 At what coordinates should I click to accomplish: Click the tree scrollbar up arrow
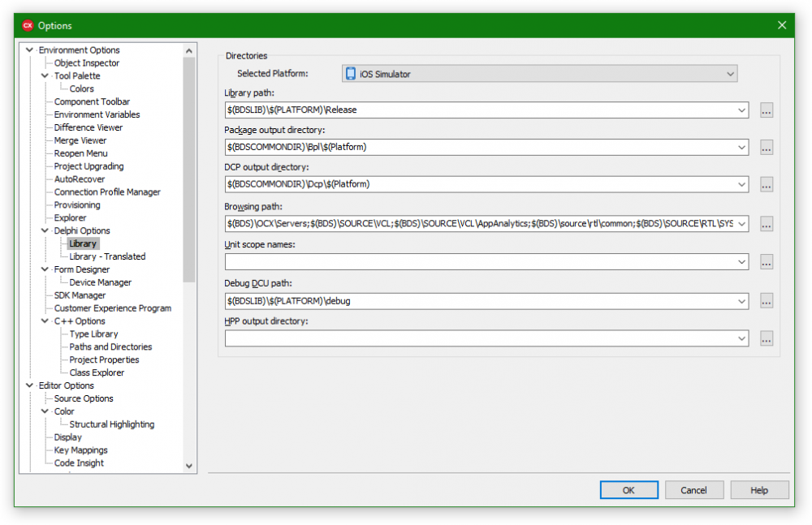pyautogui.click(x=189, y=51)
